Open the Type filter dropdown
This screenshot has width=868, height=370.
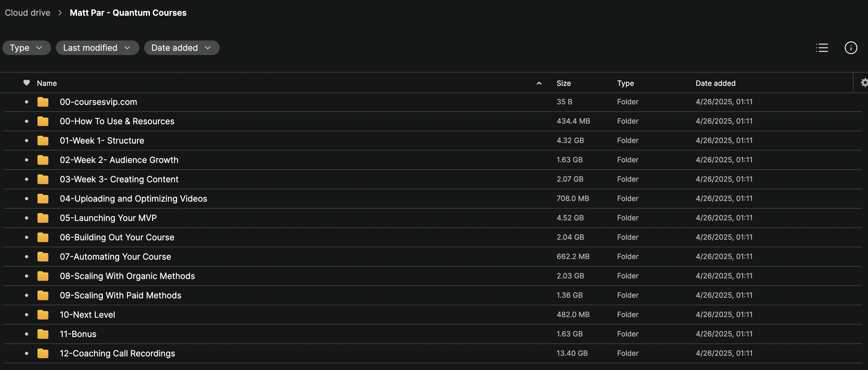[x=27, y=48]
